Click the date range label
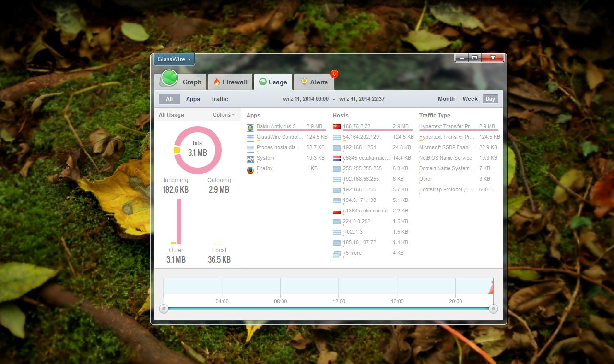Viewport: 614px width, 364px height. tap(333, 99)
